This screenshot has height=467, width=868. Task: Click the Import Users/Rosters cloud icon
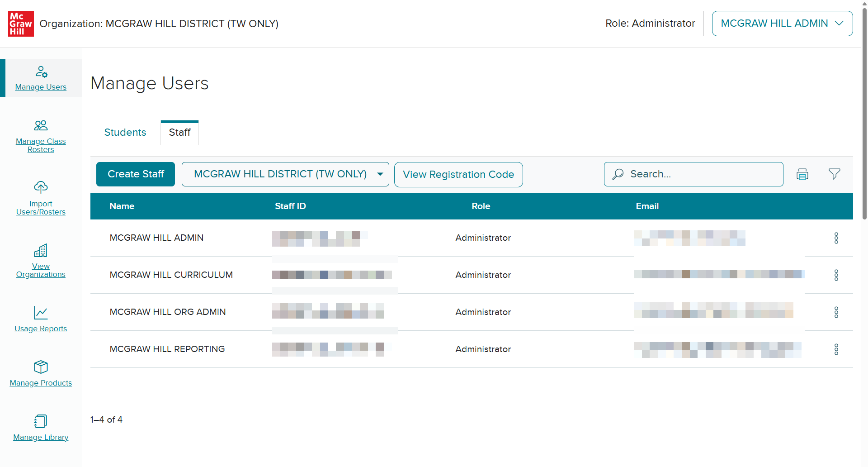pyautogui.click(x=41, y=187)
